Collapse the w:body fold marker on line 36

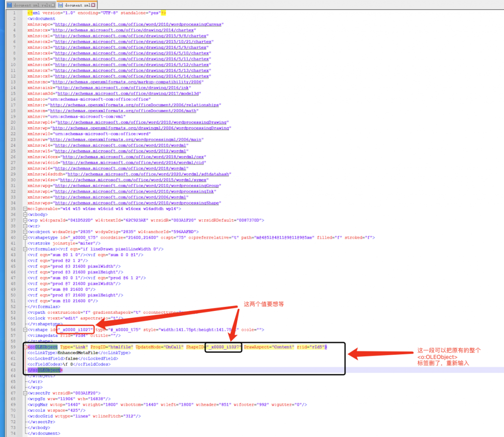pyautogui.click(x=25, y=215)
